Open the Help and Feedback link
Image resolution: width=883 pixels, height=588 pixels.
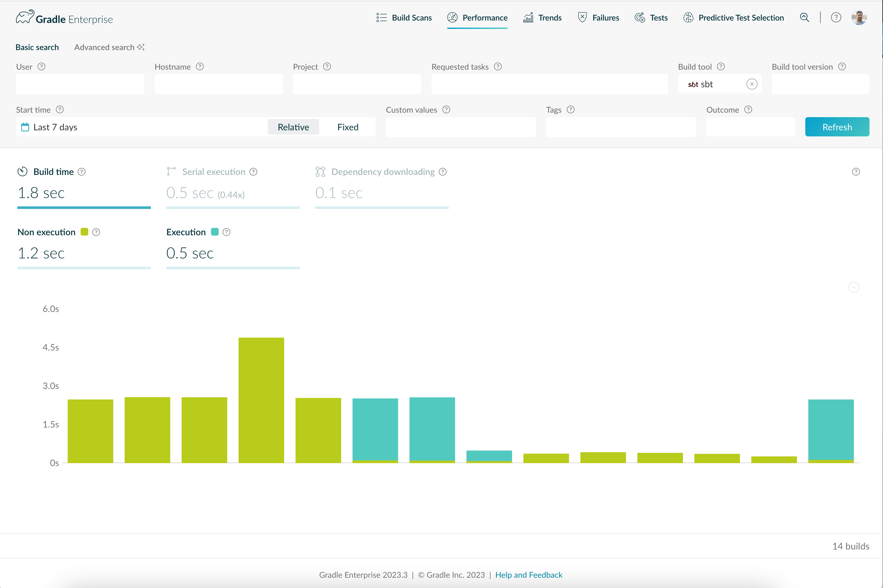tap(529, 575)
